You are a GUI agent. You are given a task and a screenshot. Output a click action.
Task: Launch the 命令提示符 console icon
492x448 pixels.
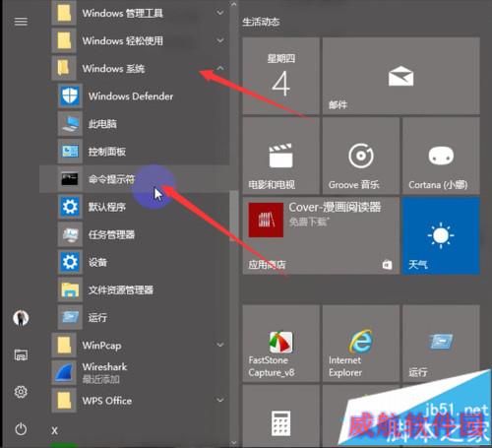tap(70, 179)
